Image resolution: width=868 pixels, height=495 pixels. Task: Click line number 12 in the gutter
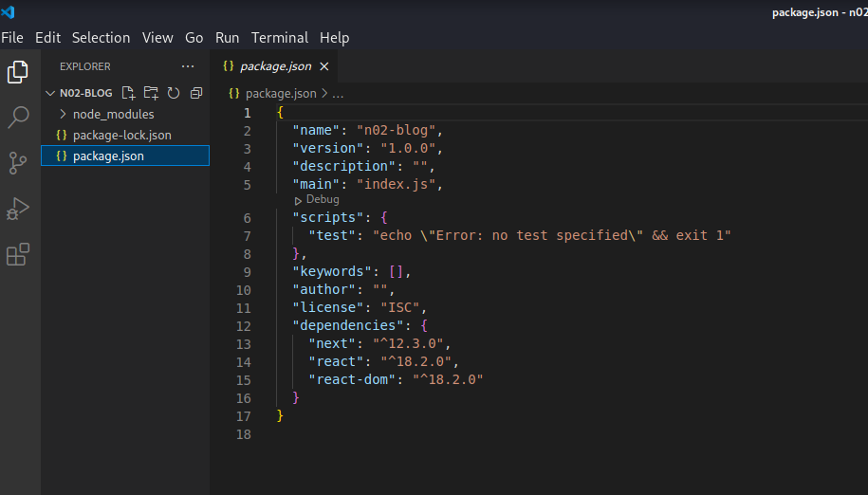coord(244,326)
